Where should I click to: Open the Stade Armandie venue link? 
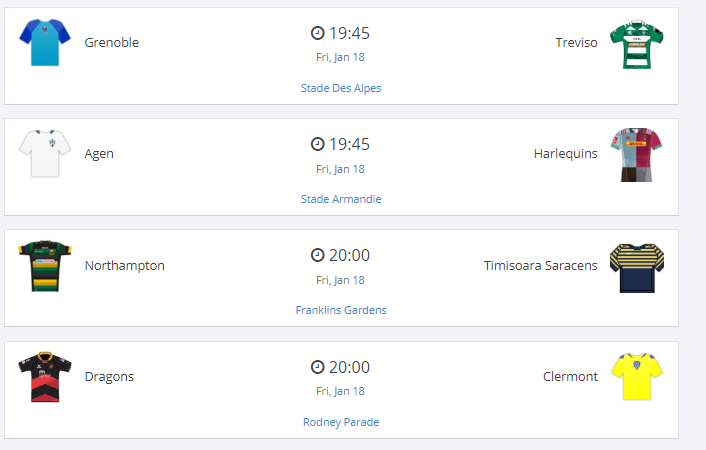pos(341,199)
